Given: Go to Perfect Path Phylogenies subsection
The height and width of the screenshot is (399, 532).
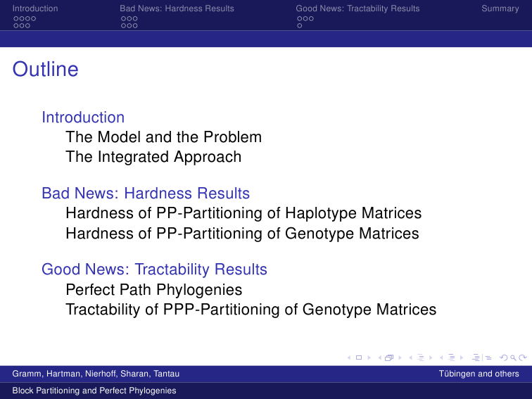Looking at the screenshot, I should click(x=153, y=290).
